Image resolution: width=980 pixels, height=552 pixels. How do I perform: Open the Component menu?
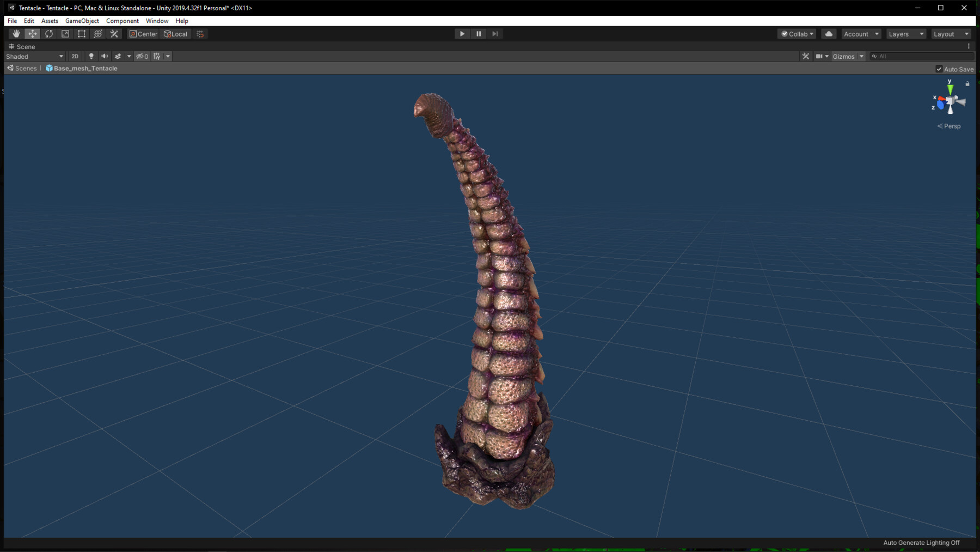122,21
